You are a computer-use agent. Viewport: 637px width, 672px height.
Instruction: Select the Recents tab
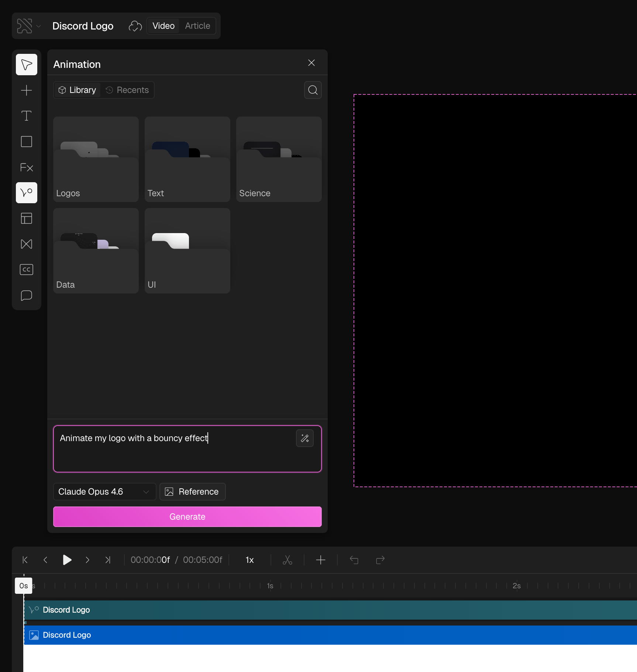pyautogui.click(x=127, y=90)
